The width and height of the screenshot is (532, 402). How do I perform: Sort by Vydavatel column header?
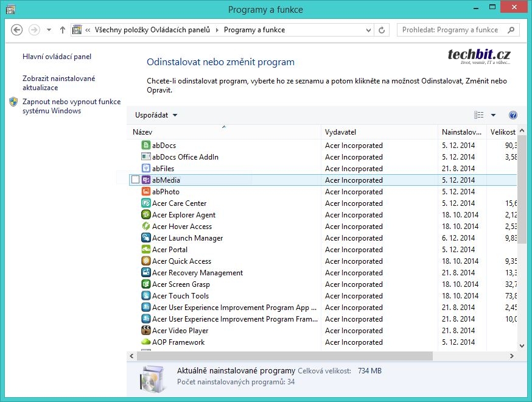(379, 132)
